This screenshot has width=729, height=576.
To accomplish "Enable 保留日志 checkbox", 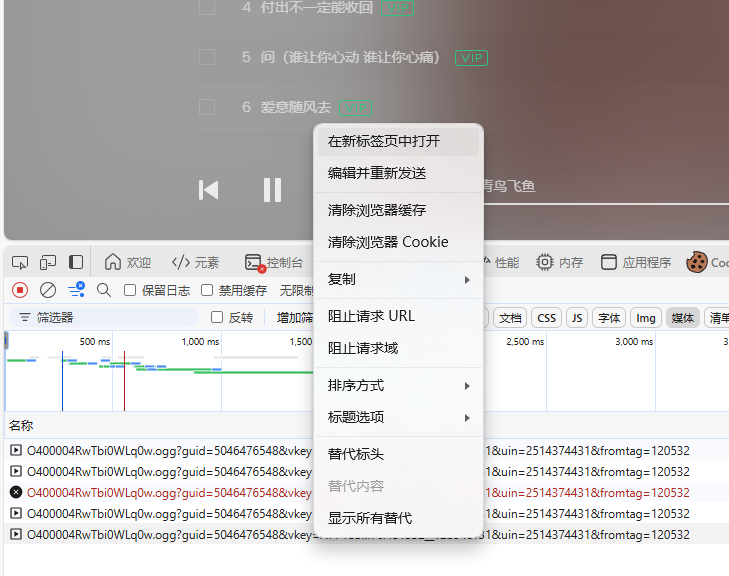I will 130,291.
